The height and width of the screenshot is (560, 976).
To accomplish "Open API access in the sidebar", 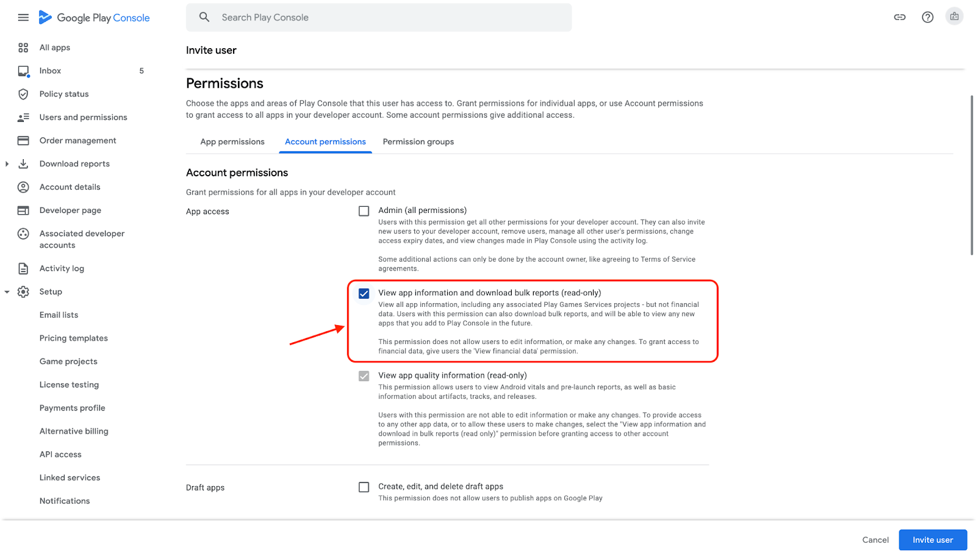I will 60,454.
